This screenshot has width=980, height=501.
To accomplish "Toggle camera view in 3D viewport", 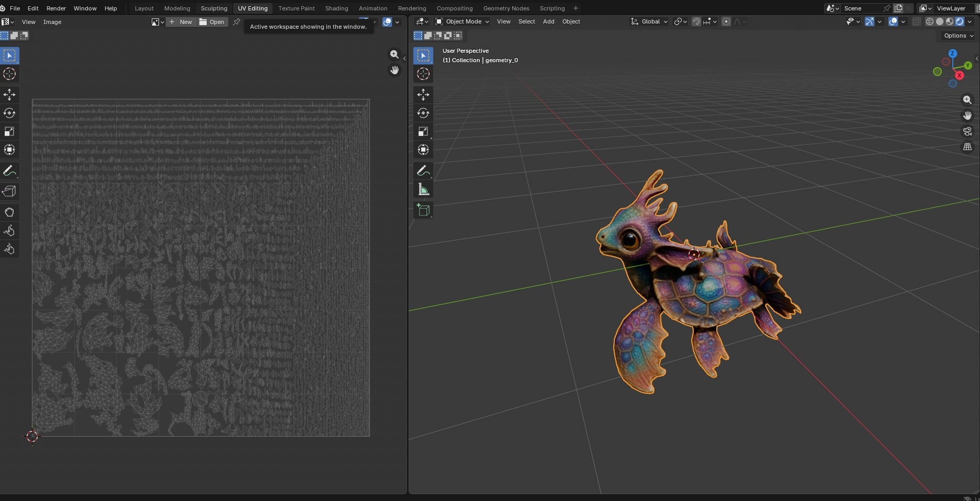I will [x=967, y=131].
